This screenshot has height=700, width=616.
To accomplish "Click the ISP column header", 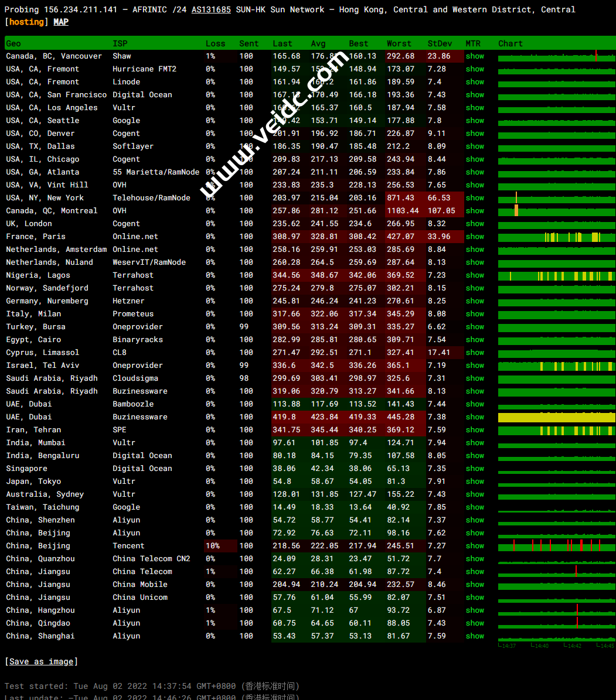I will click(x=120, y=44).
